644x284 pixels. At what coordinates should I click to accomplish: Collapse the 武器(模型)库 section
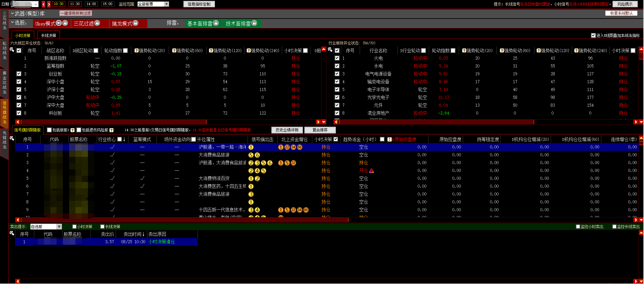pyautogui.click(x=12, y=13)
